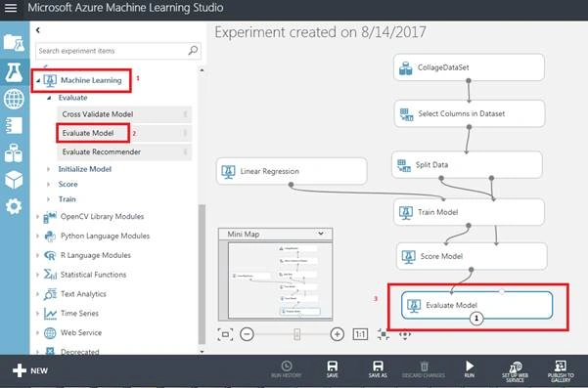588x388 pixels.
Task: Save the experiment
Action: point(333,369)
